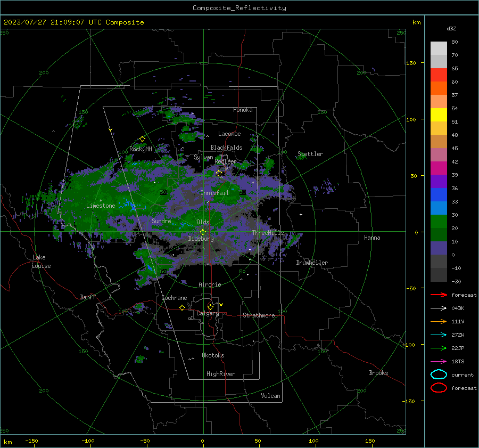Click the ThreeHills city label

pyautogui.click(x=268, y=233)
